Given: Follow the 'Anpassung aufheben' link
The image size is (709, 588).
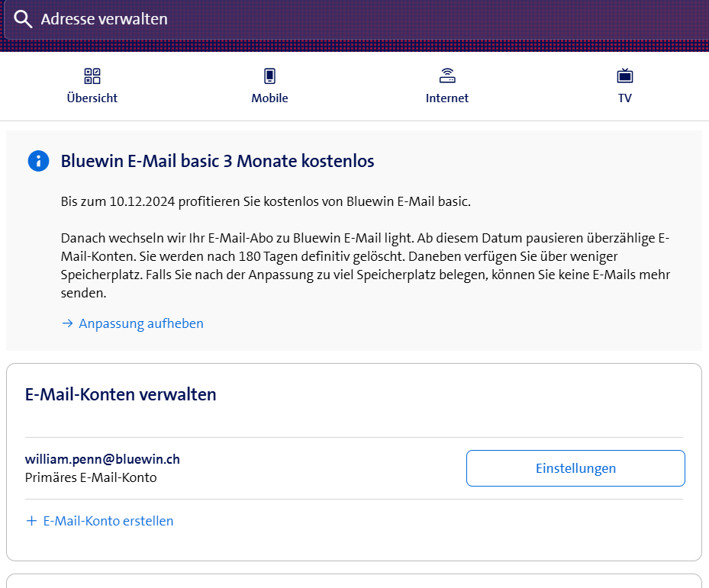Looking at the screenshot, I should coord(140,323).
